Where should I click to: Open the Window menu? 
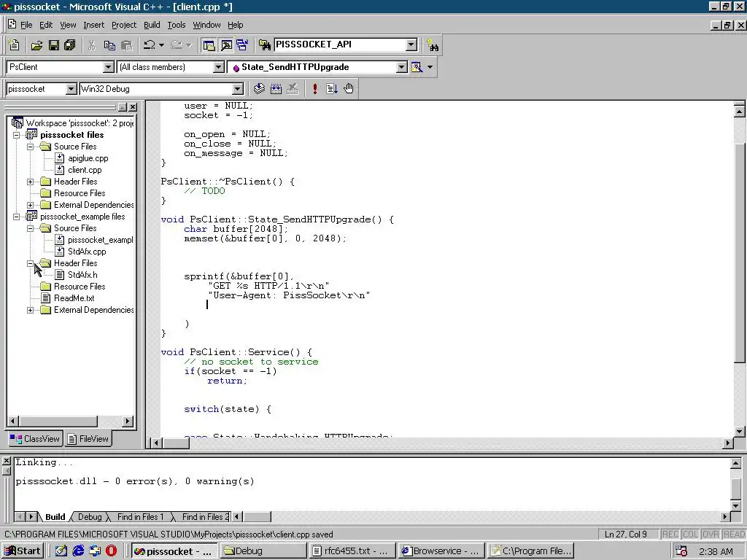tap(206, 25)
